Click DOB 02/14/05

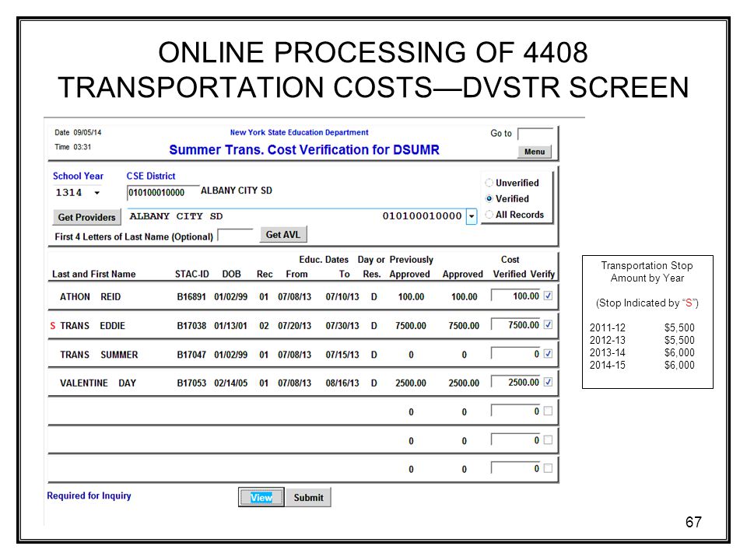coord(230,383)
